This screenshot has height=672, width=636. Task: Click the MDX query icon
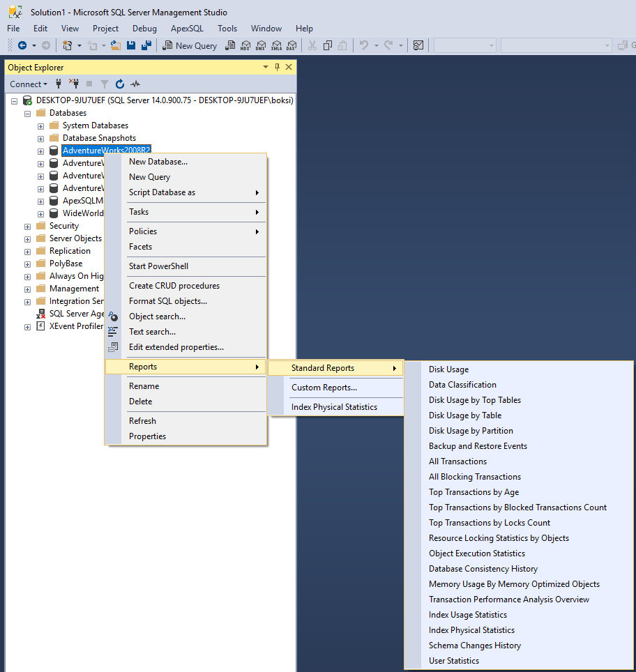click(x=245, y=45)
